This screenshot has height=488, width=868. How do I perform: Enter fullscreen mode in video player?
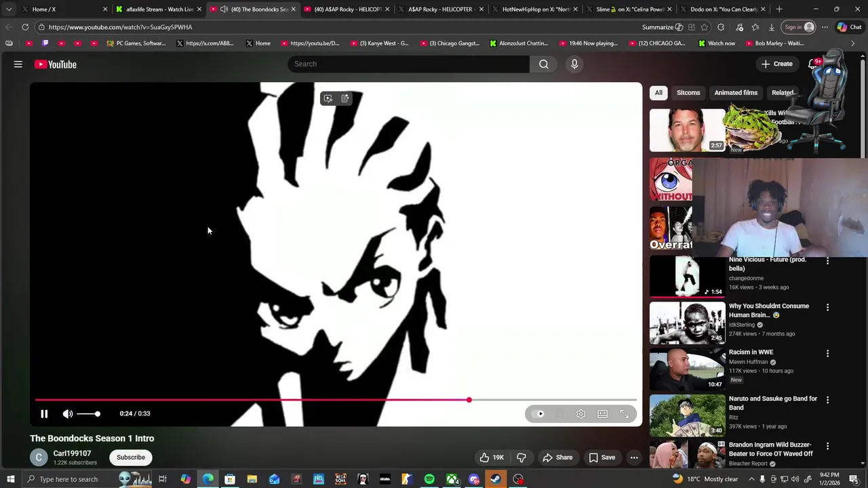pos(625,413)
